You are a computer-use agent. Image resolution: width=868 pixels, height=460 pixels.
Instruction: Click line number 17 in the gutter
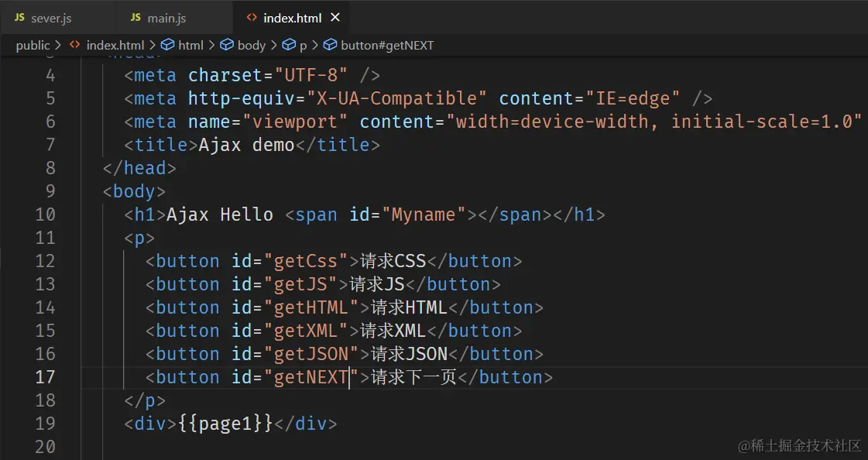(46, 377)
